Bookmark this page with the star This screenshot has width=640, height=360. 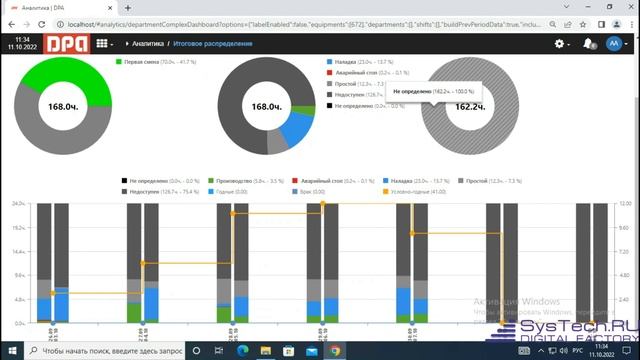(583, 24)
